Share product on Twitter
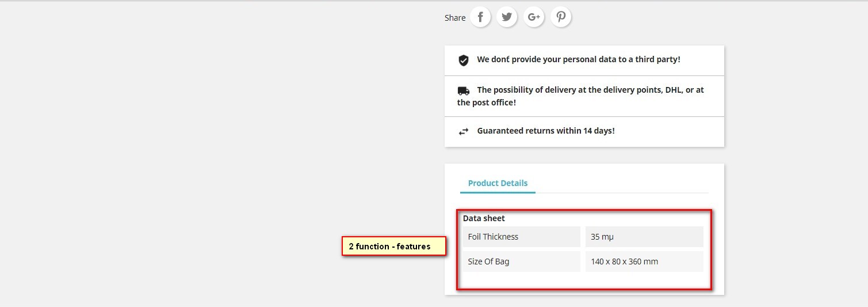 pyautogui.click(x=507, y=17)
